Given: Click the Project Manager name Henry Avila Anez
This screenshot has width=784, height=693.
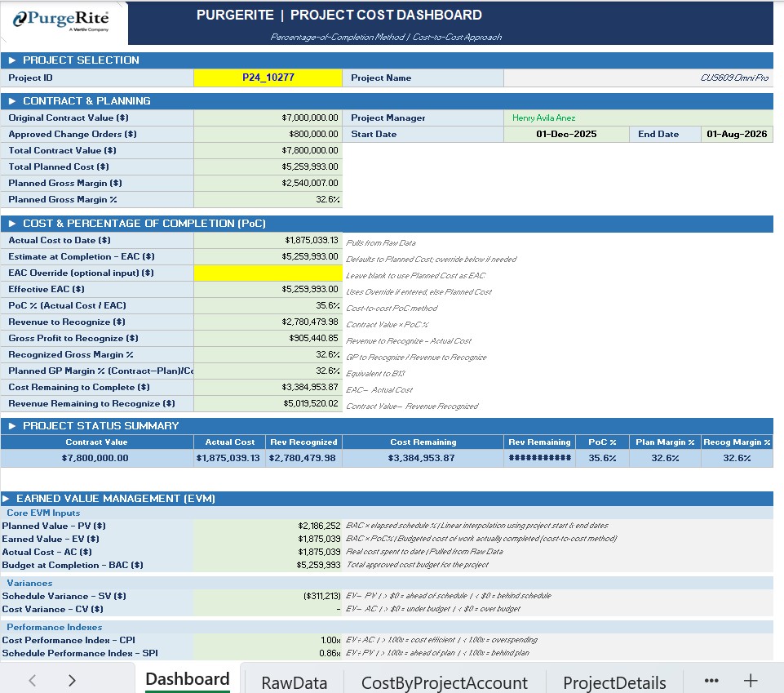Looking at the screenshot, I should 543,118.
